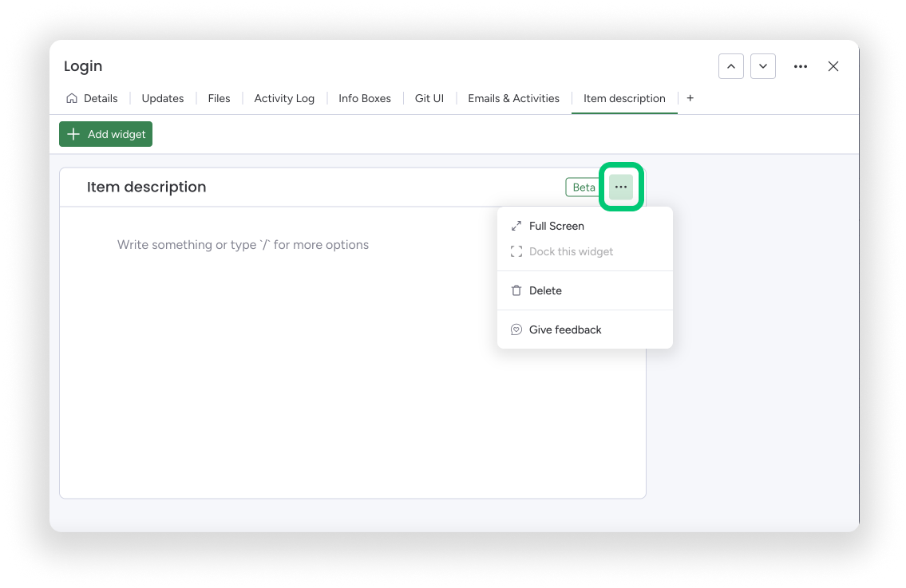Close the Login item panel
906x588 pixels.
pyautogui.click(x=833, y=66)
